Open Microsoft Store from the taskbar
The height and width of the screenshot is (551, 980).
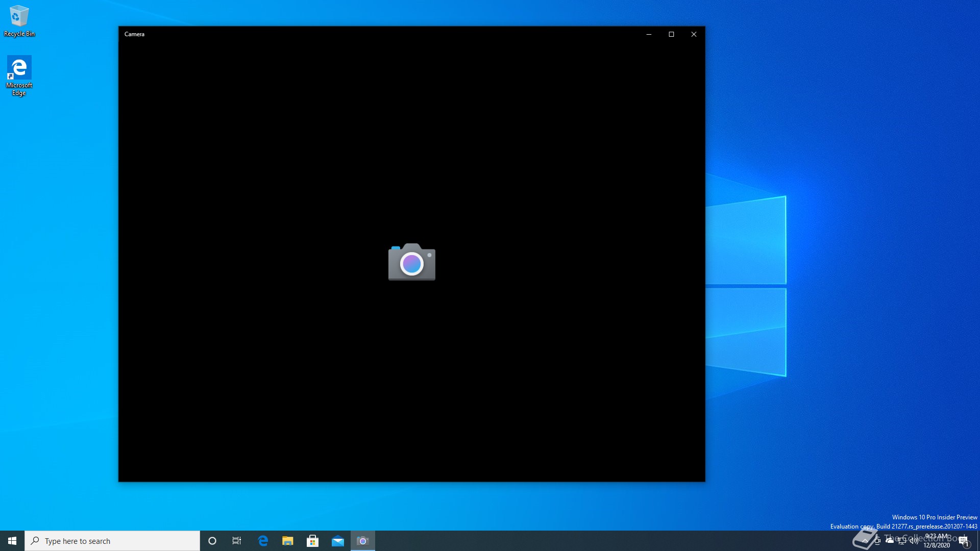click(x=313, y=541)
